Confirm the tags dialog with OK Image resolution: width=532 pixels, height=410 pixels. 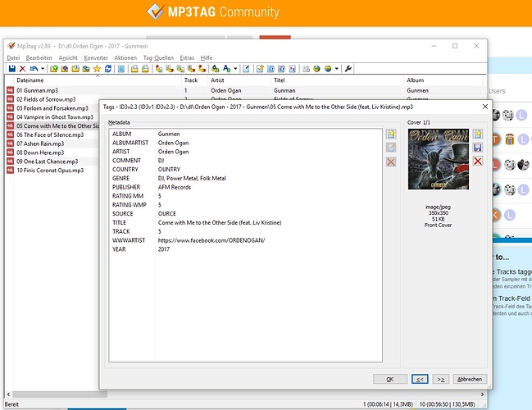[x=390, y=379]
